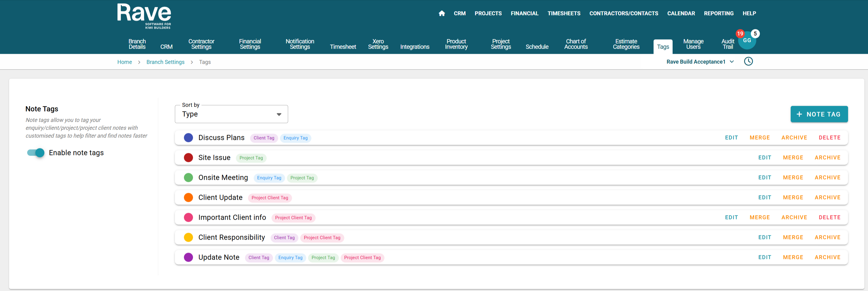Archive the Onsite Meeting tag
The image size is (868, 291).
pos(827,177)
